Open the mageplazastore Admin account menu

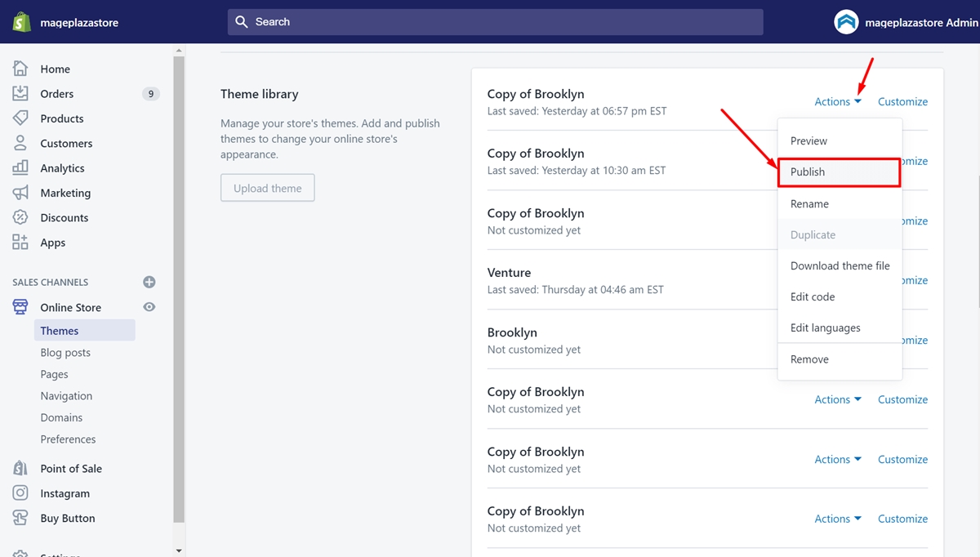pyautogui.click(x=906, y=22)
